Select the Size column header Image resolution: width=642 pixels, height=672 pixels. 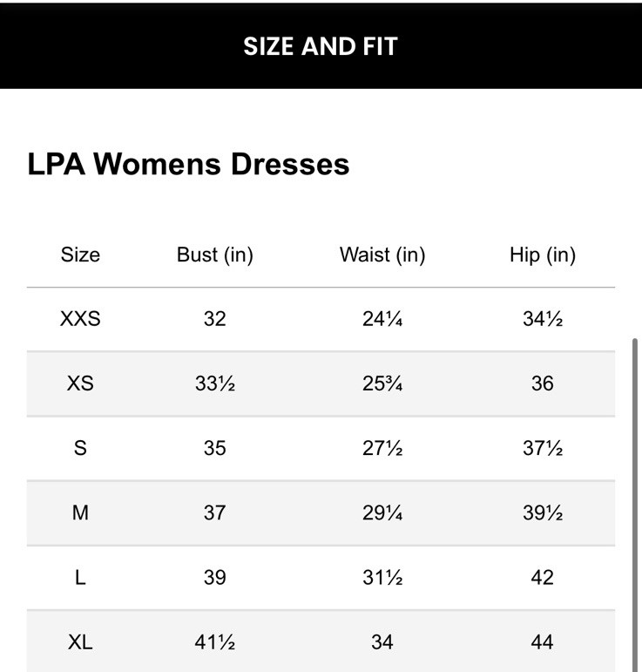coord(80,255)
